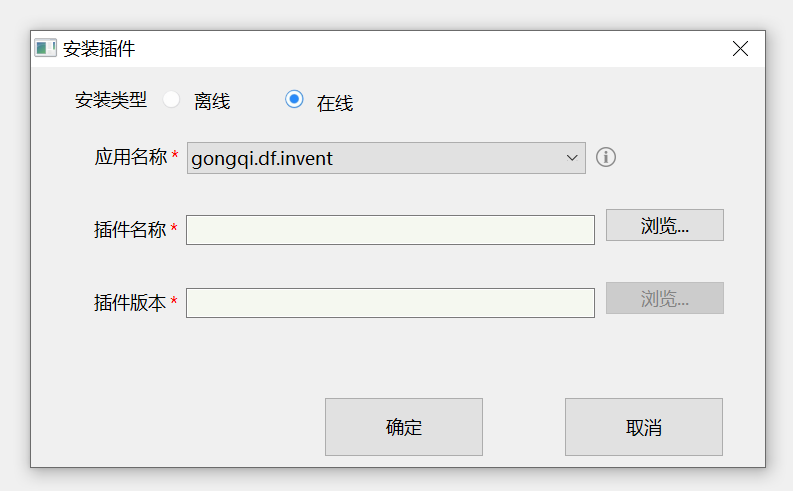Confirm with the 确定 button

click(x=404, y=427)
